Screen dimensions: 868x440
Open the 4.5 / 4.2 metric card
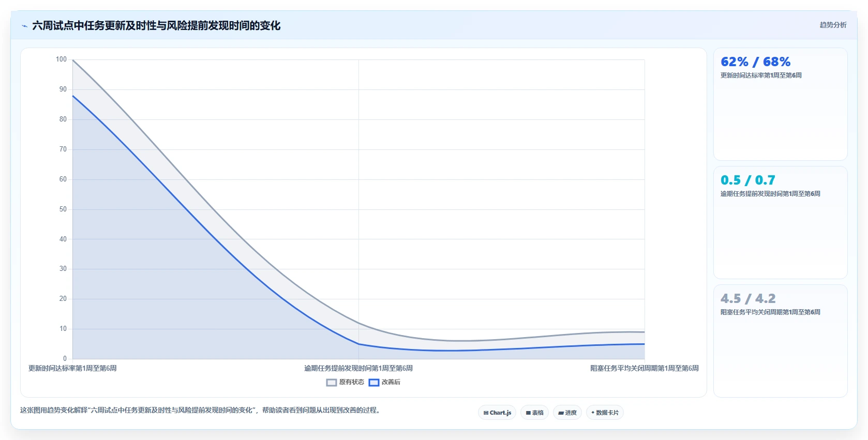(x=780, y=341)
